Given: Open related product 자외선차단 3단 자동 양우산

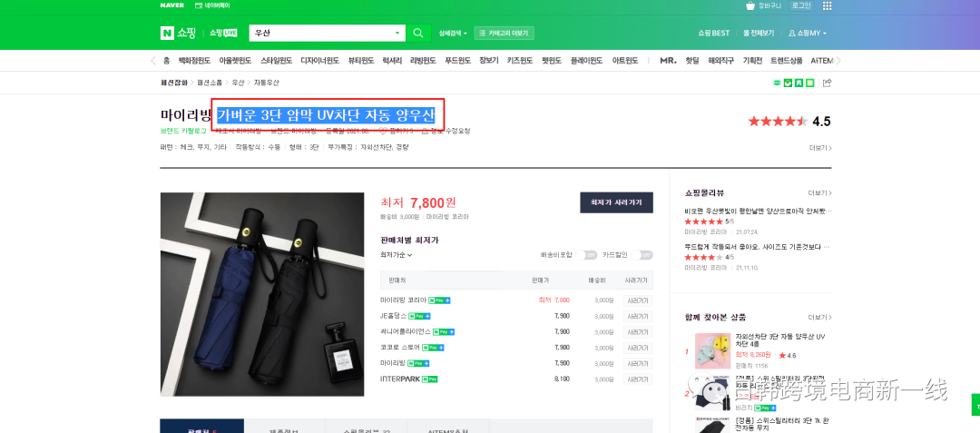Looking at the screenshot, I should coord(780,340).
